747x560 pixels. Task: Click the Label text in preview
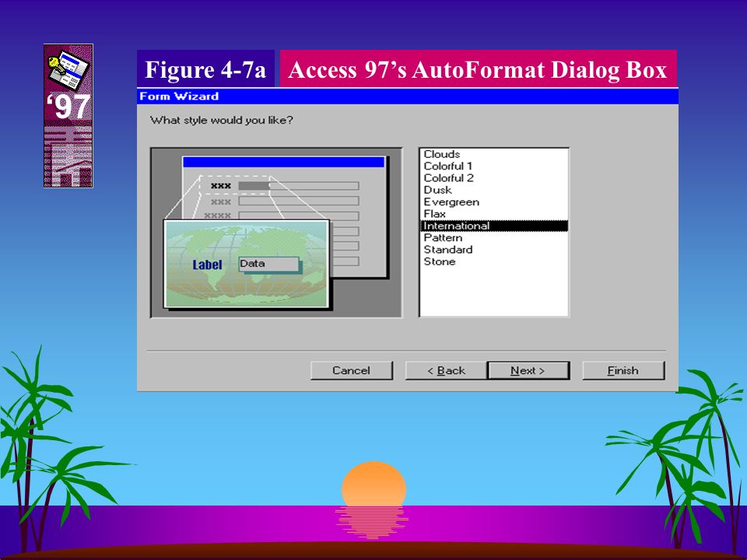207,264
